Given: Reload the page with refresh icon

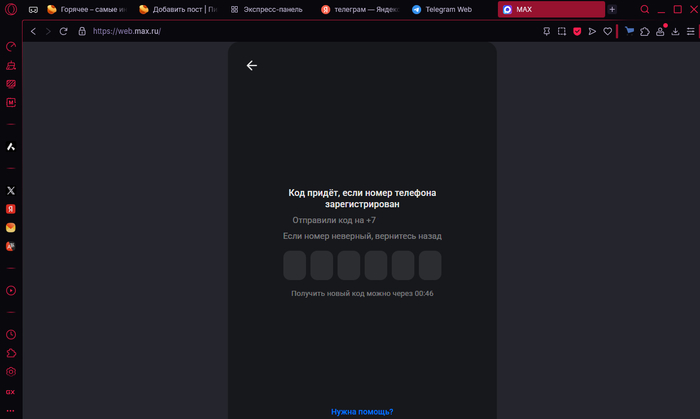Looking at the screenshot, I should pos(63,31).
